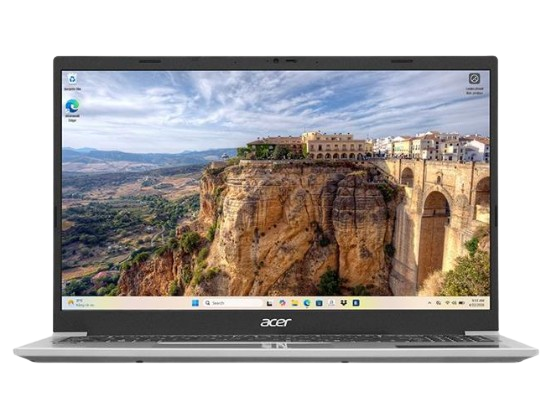Screen dimensions: 548x413
Task: Click the battery status tray icon
Action: 462,303
